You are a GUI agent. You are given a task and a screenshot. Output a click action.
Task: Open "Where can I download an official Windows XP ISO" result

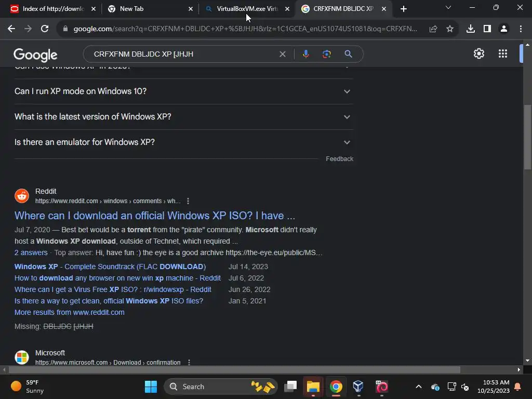pos(155,216)
